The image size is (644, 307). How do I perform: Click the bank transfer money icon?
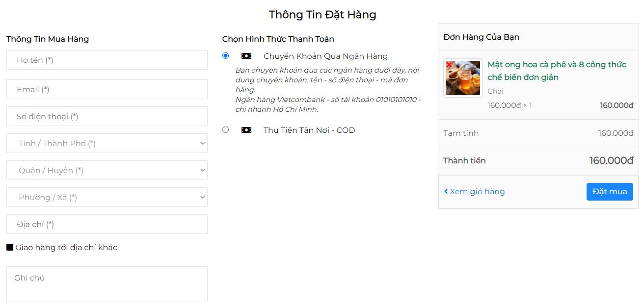[x=246, y=56]
